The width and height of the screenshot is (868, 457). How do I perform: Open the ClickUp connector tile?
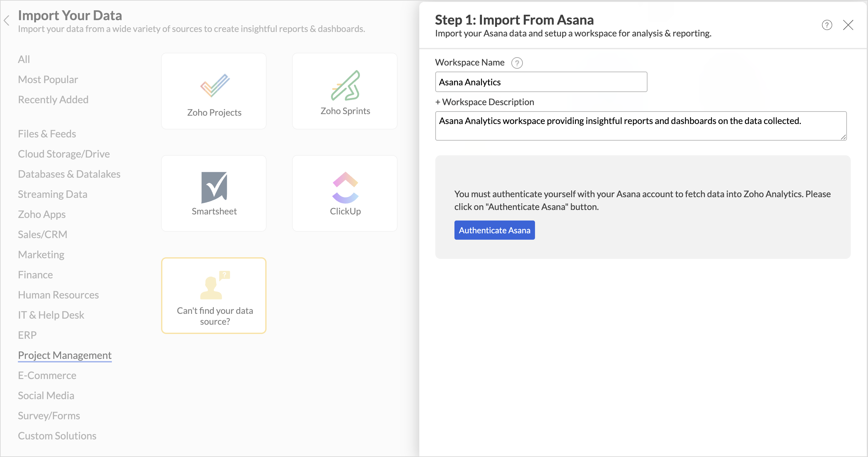[x=345, y=193]
